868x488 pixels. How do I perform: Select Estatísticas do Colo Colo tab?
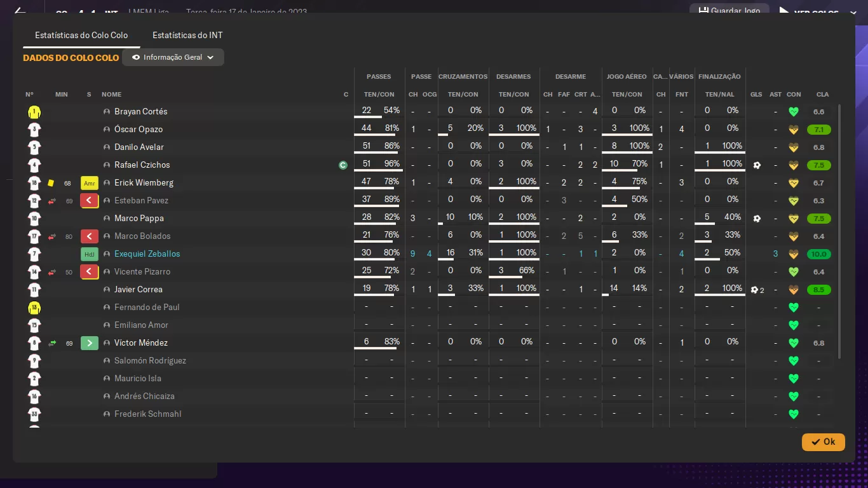pyautogui.click(x=81, y=35)
